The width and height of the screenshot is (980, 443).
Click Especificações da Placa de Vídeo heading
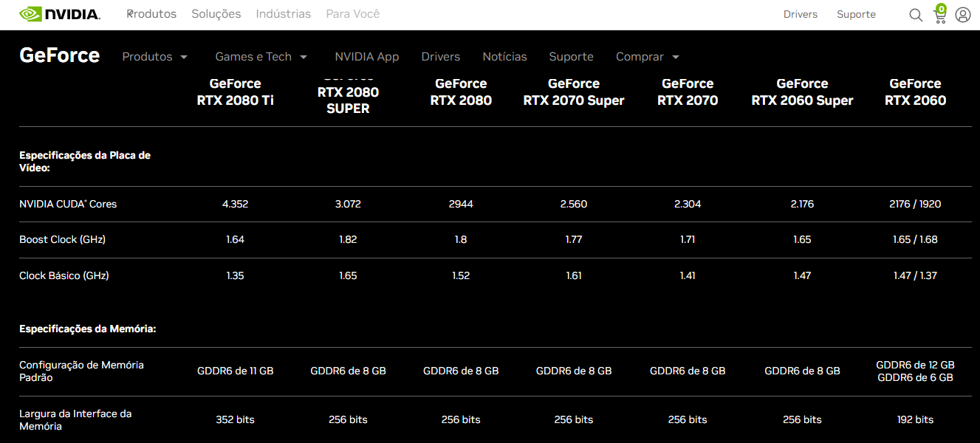85,162
